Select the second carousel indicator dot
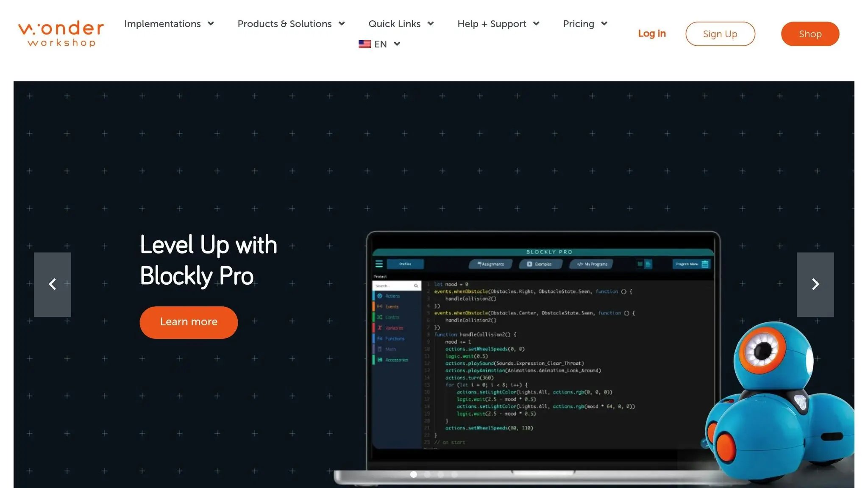Image resolution: width=868 pixels, height=488 pixels. (427, 474)
